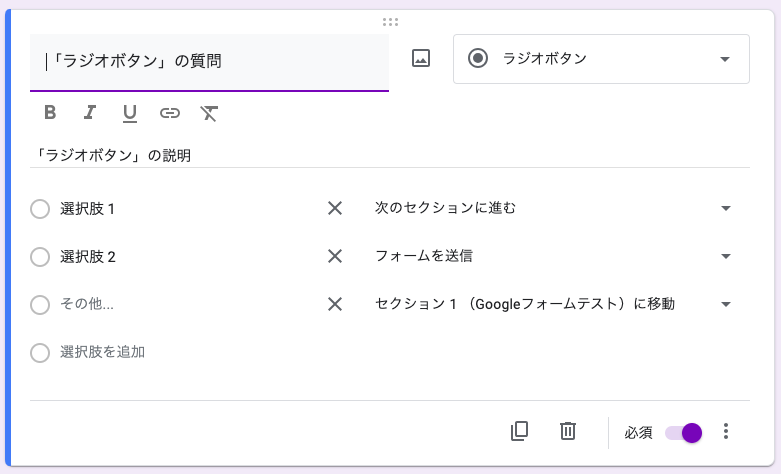This screenshot has width=781, height=474.
Task: Remove 選択肢 1 option
Action: (335, 208)
